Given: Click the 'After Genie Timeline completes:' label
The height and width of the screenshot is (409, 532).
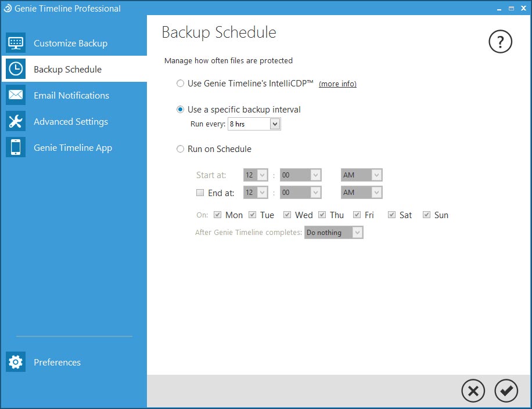Looking at the screenshot, I should click(249, 233).
